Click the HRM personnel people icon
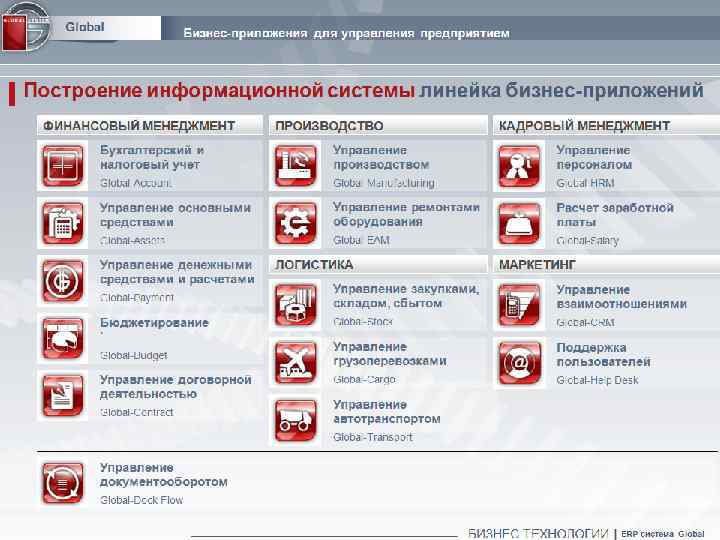 [519, 165]
